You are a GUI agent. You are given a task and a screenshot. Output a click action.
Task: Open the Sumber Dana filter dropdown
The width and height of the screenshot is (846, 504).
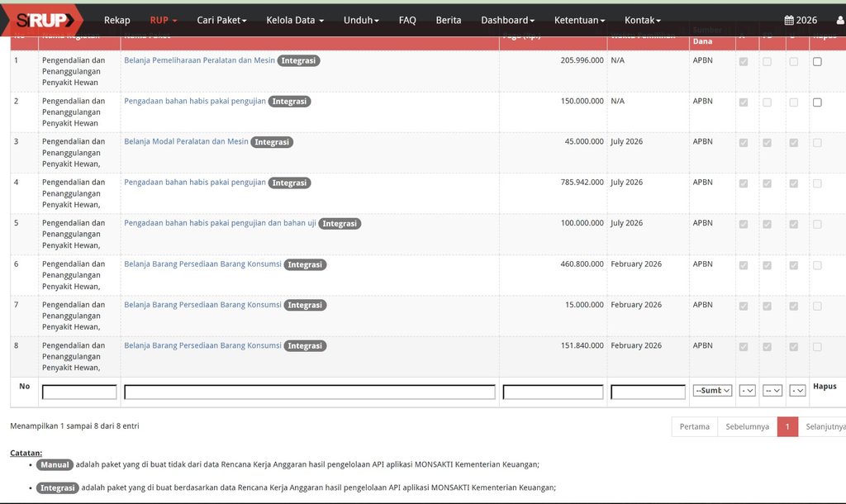tap(712, 390)
